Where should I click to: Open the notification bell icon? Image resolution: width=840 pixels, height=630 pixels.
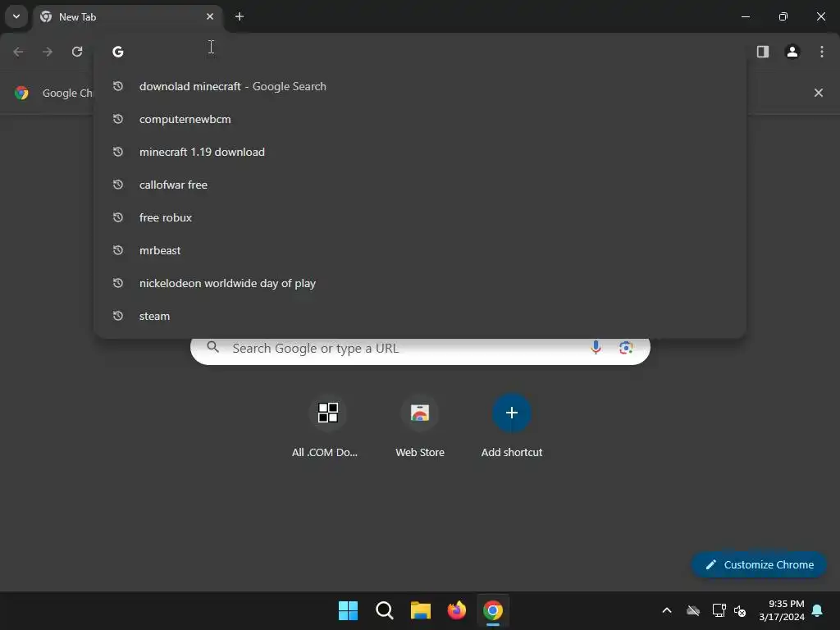click(818, 610)
